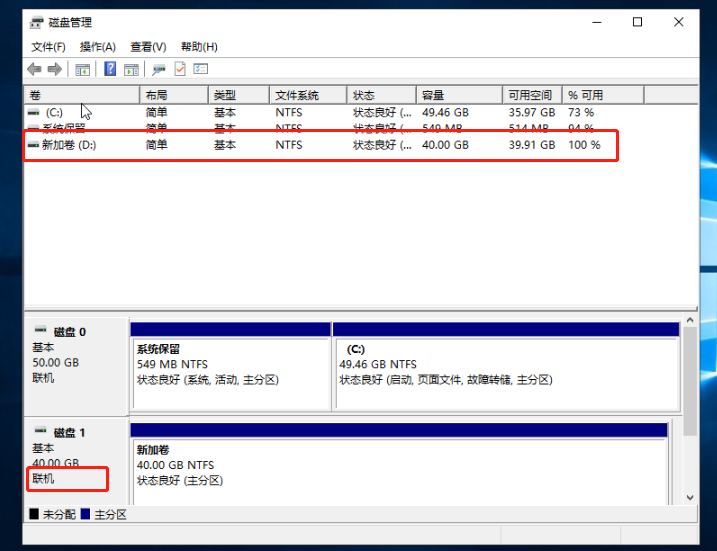717x551 pixels.
Task: Click NTFS cell in D: row
Action: click(x=289, y=145)
